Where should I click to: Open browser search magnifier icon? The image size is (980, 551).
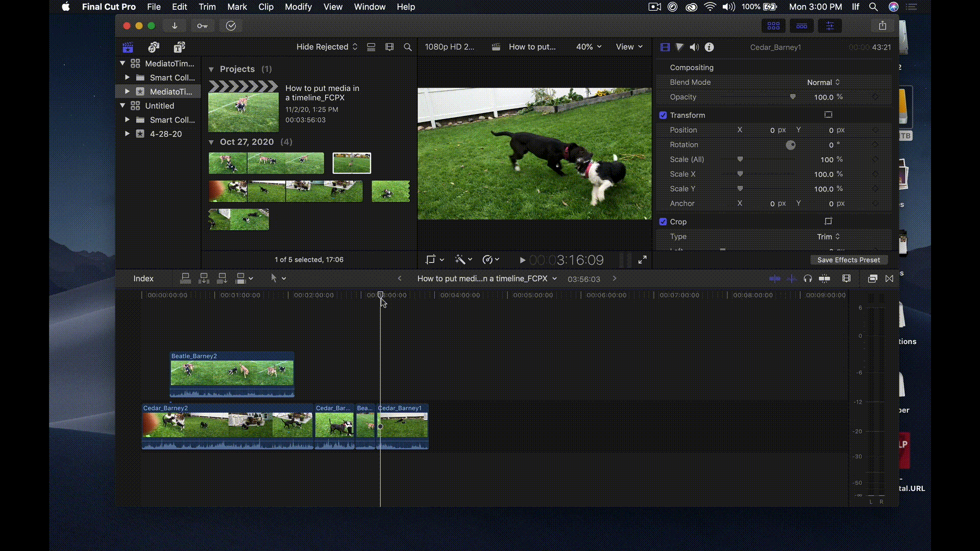[x=408, y=47]
